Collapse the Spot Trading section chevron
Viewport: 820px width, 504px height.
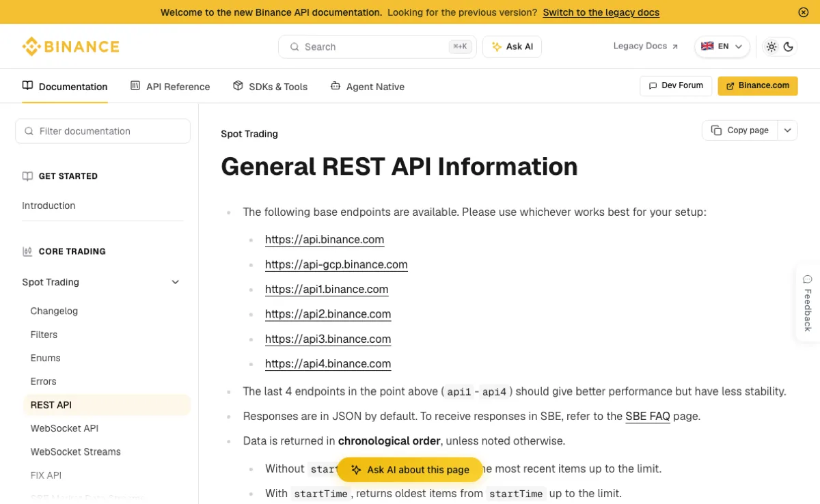(176, 282)
